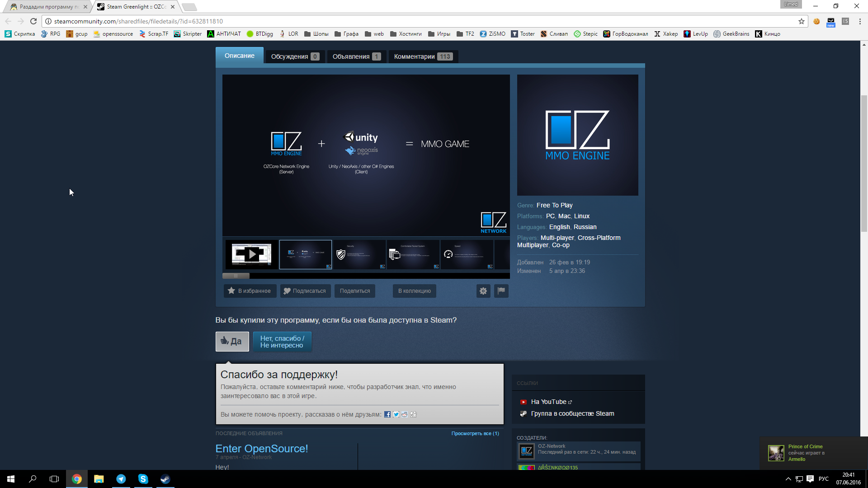Screen dimensions: 868x488
Task: Click the cookie extension icon
Action: tap(816, 21)
